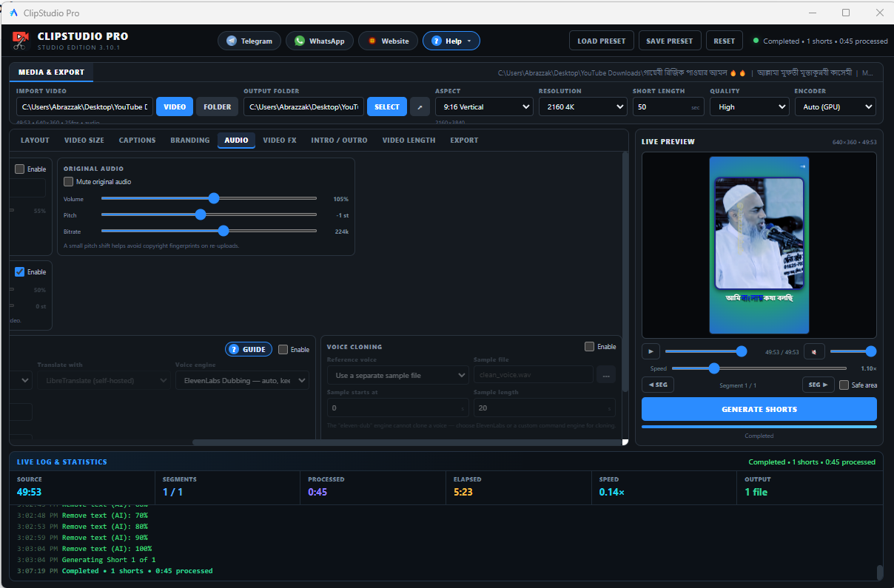The height and width of the screenshot is (588, 894).
Task: Click Save Preset in the header
Action: pyautogui.click(x=670, y=41)
